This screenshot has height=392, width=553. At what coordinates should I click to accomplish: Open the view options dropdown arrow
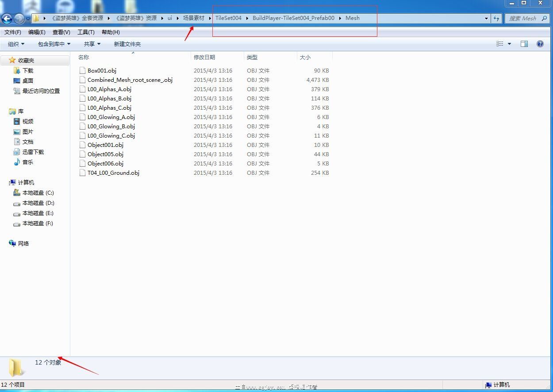coord(509,44)
